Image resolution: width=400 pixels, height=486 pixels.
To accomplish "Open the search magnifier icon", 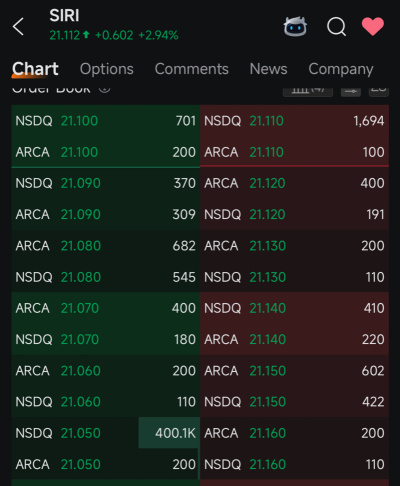I will click(336, 26).
